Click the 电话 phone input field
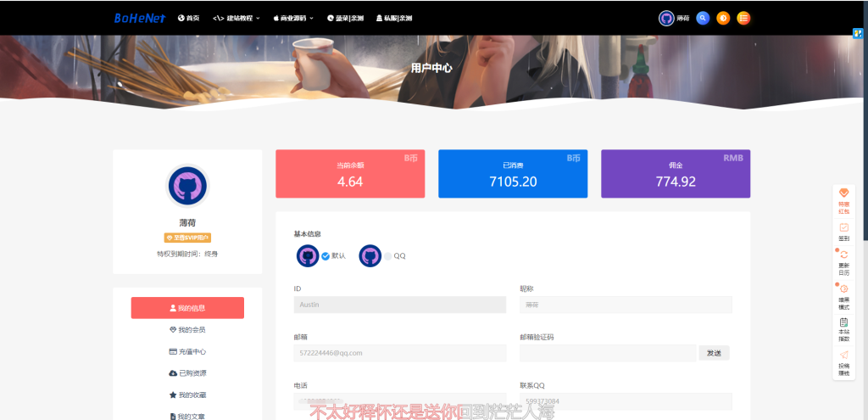Image resolution: width=868 pixels, height=420 pixels. (x=400, y=401)
